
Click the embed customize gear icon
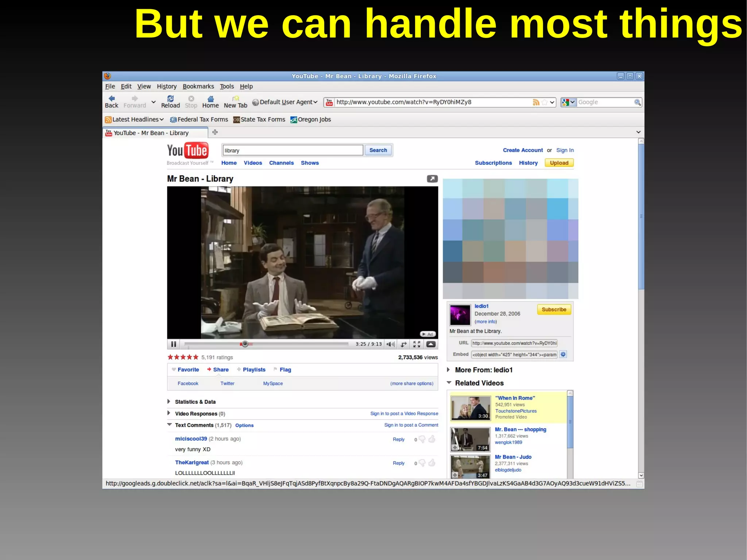click(x=563, y=354)
